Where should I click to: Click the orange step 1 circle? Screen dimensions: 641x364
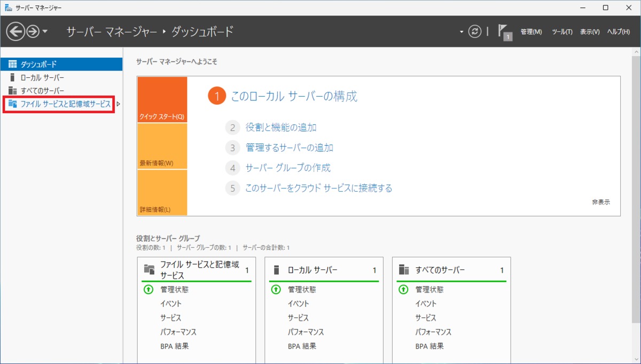217,97
